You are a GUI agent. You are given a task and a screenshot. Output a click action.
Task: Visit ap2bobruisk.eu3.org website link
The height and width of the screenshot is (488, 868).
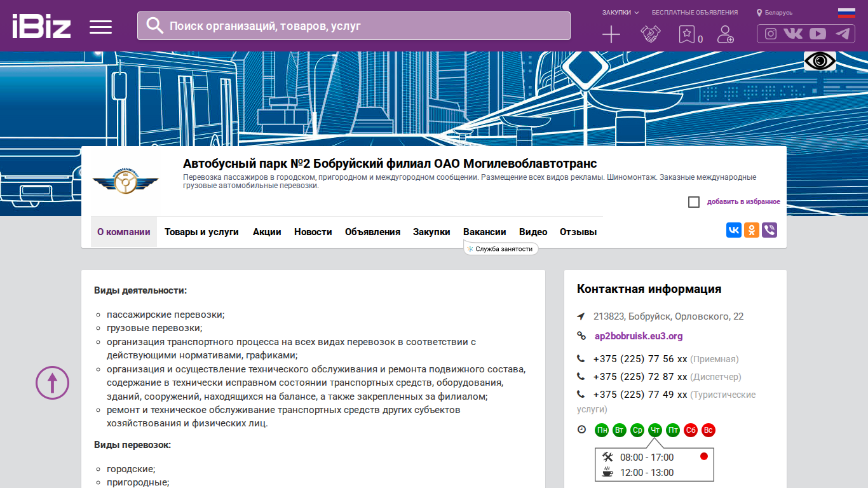click(639, 336)
